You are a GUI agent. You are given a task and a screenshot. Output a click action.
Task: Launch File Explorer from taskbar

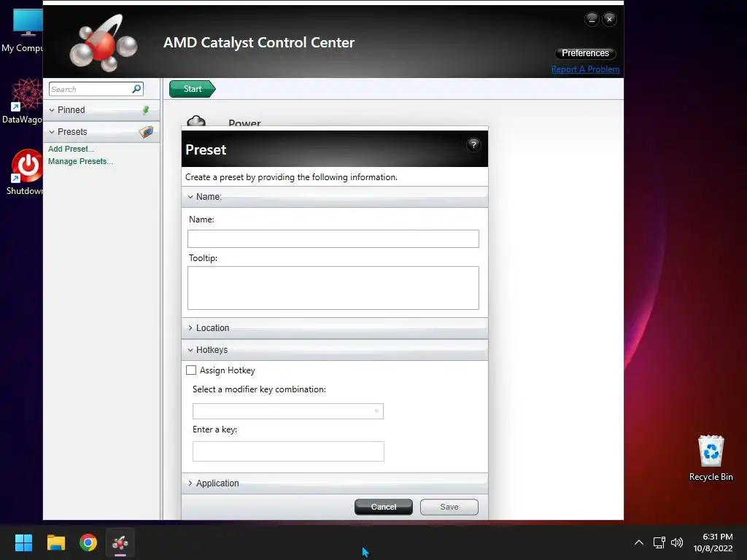[x=55, y=542]
